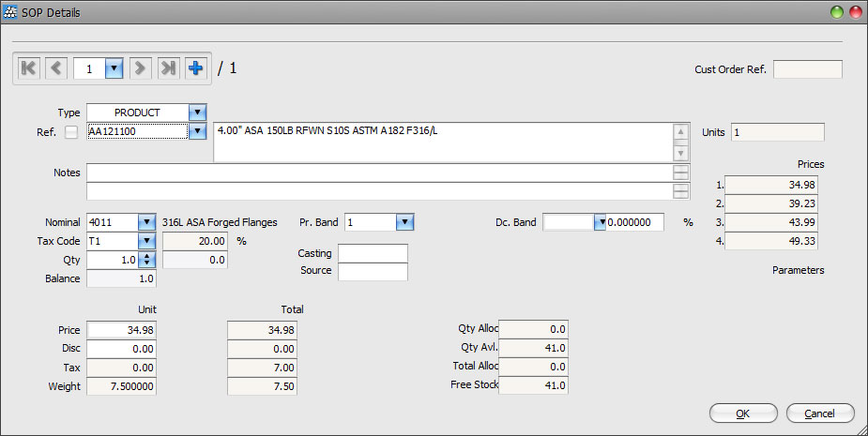Expand the Nominal 4011 dropdown
The width and height of the screenshot is (868, 436).
pyautogui.click(x=146, y=222)
